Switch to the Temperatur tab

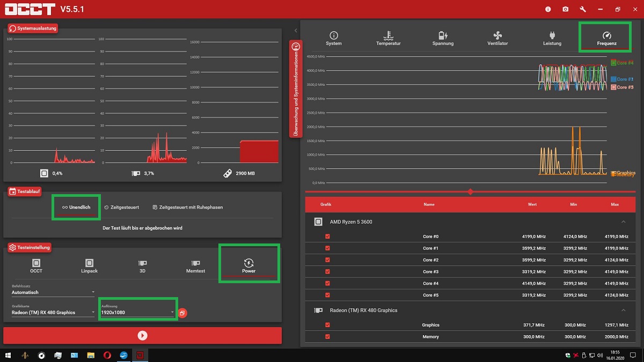tap(388, 39)
